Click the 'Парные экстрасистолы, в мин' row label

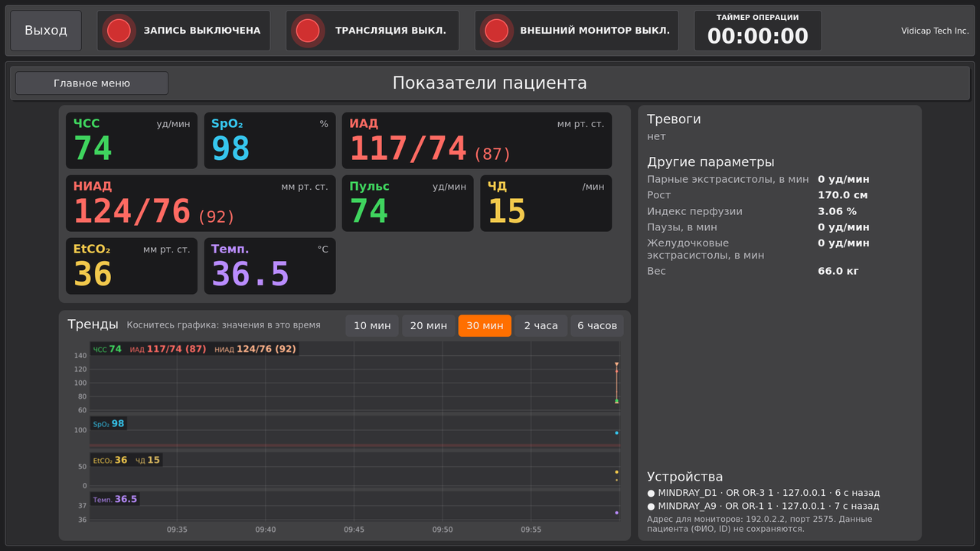(728, 179)
